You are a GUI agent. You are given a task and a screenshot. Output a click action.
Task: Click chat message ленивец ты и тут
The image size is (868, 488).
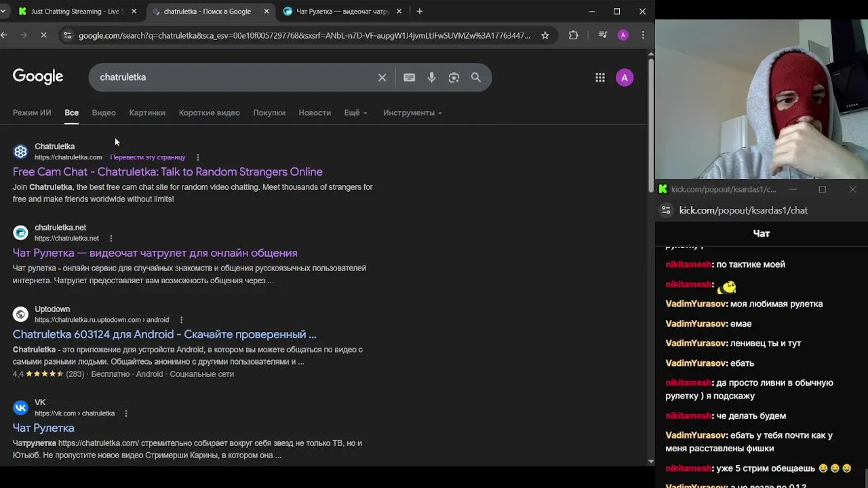766,343
